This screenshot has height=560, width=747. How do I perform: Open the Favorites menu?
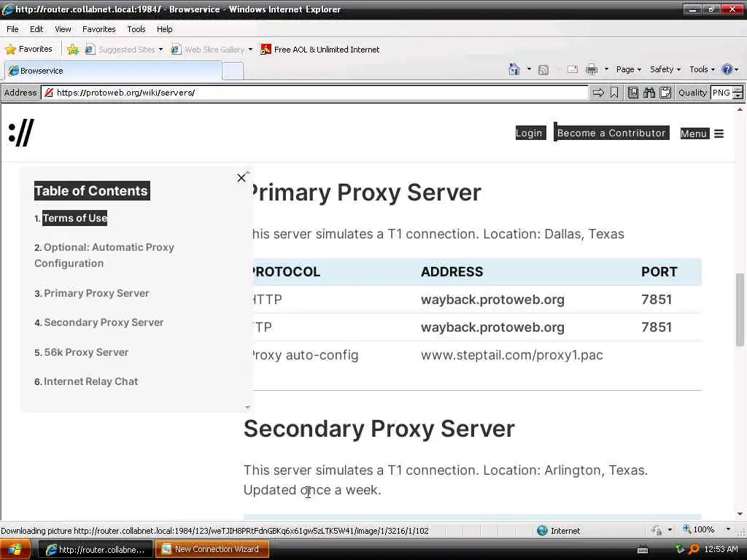(98, 29)
